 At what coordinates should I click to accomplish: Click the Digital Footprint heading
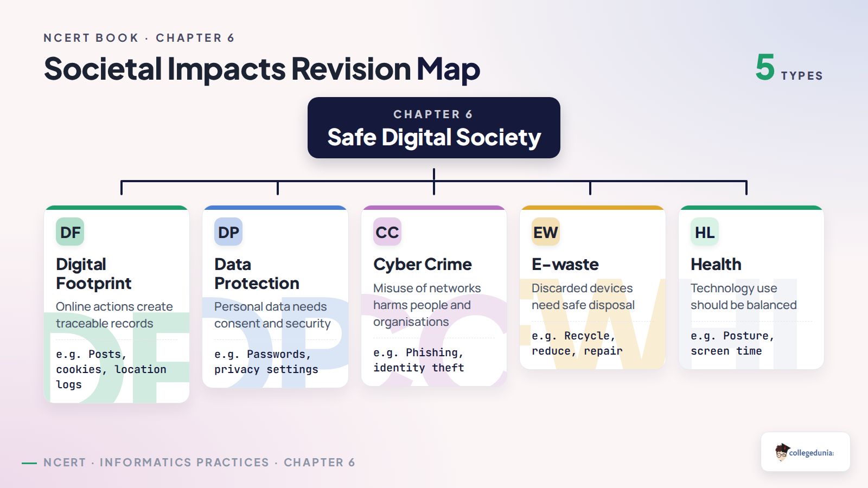[x=94, y=274]
